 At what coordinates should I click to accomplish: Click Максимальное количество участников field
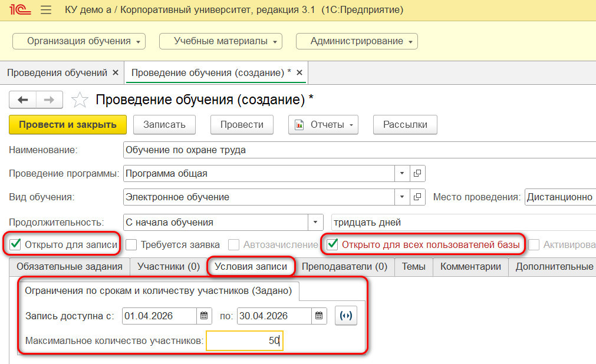[245, 340]
